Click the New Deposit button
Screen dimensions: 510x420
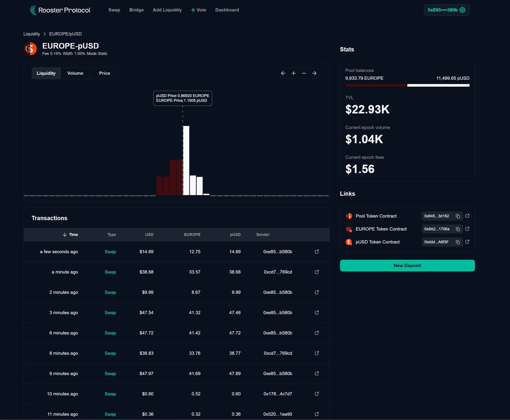[407, 265]
